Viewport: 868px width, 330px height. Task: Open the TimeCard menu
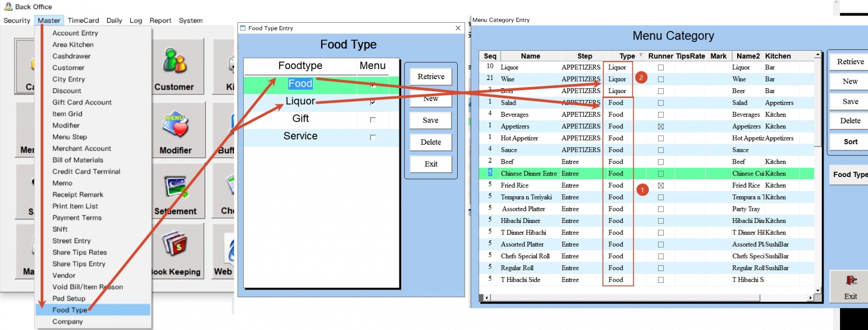pos(83,20)
